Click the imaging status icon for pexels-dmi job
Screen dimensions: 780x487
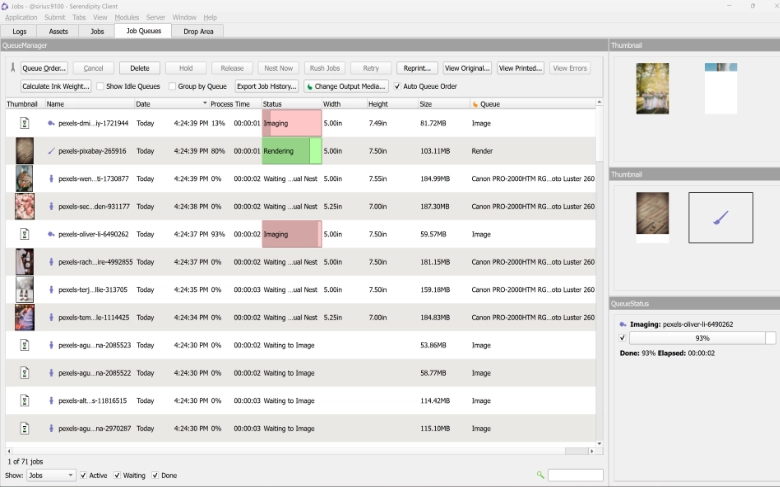tap(51, 123)
